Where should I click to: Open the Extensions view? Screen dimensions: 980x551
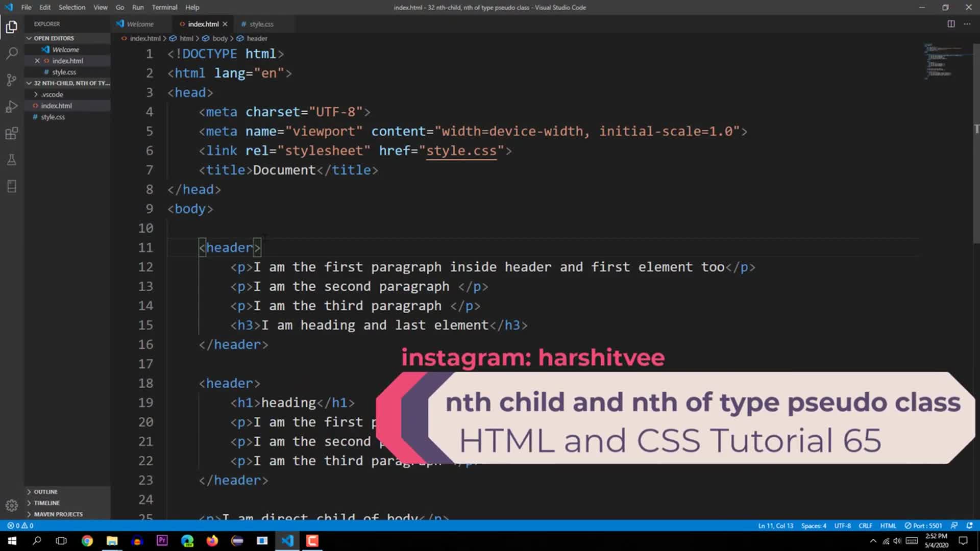pos(11,133)
